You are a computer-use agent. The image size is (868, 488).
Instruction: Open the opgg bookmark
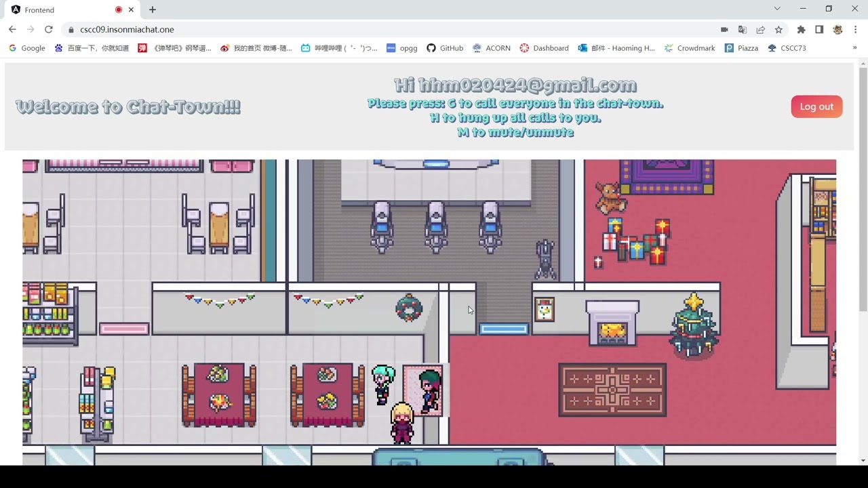(401, 48)
